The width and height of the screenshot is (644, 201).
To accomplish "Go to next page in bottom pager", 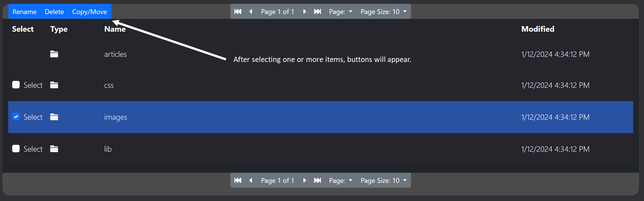I will pyautogui.click(x=304, y=180).
